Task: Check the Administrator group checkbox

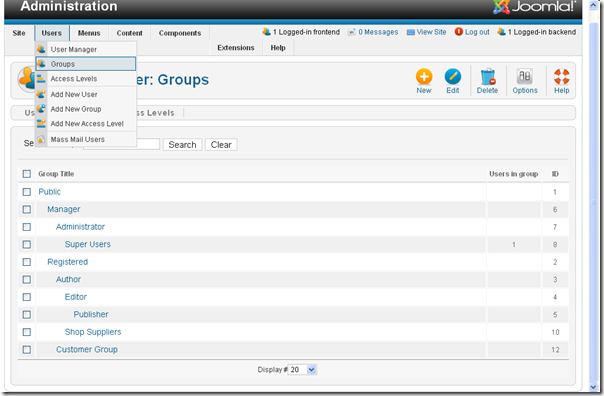Action: tap(27, 227)
